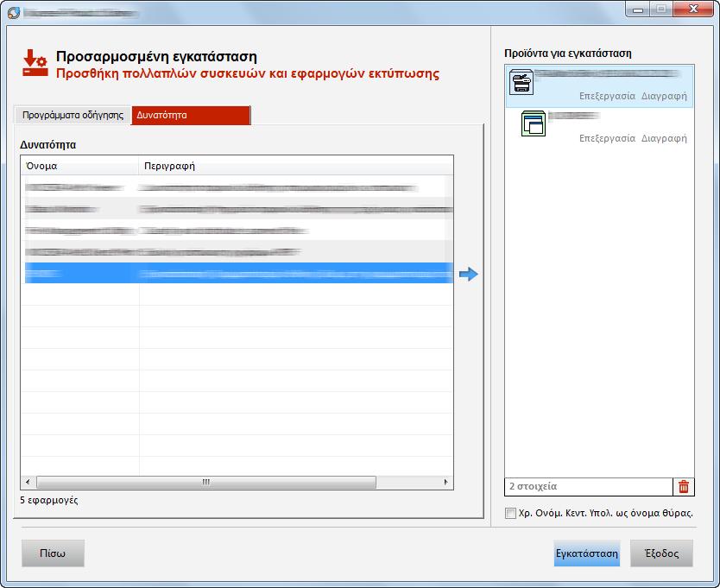The image size is (720, 588).
Task: Click the Εγκατάσταση button
Action: tap(587, 553)
